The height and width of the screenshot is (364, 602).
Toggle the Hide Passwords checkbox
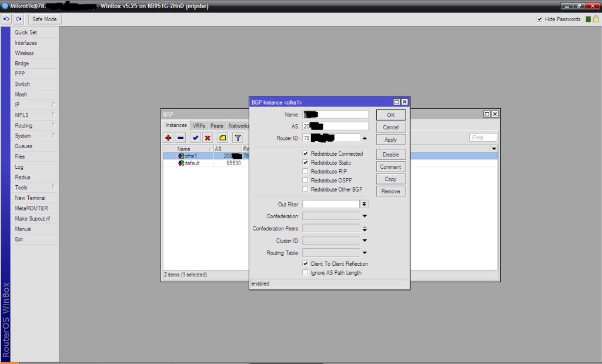click(540, 19)
